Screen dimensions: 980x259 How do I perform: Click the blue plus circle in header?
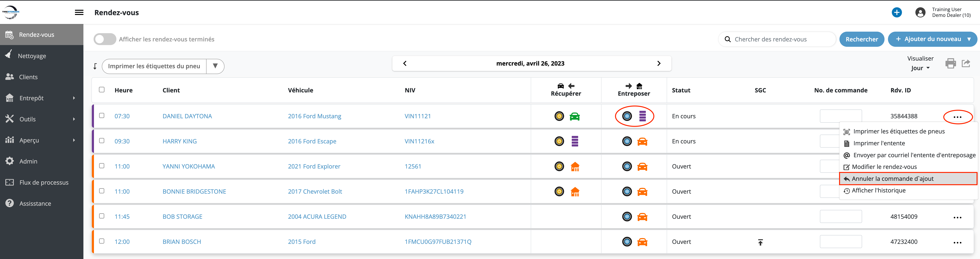tap(897, 12)
